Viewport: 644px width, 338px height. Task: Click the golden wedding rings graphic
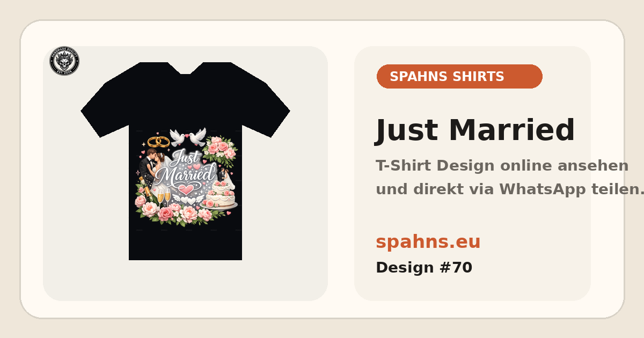[x=158, y=142]
